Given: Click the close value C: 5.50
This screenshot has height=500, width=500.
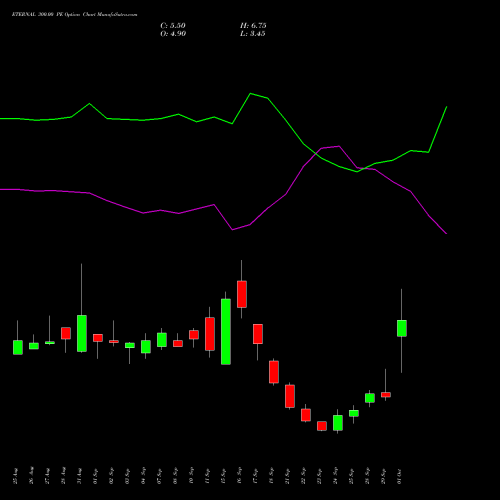Looking at the screenshot, I should (173, 26).
